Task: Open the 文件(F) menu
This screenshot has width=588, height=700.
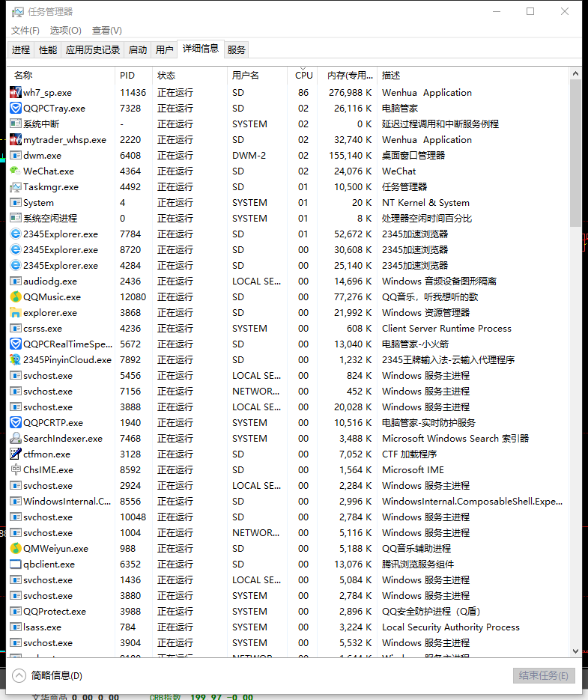Action: point(25,30)
